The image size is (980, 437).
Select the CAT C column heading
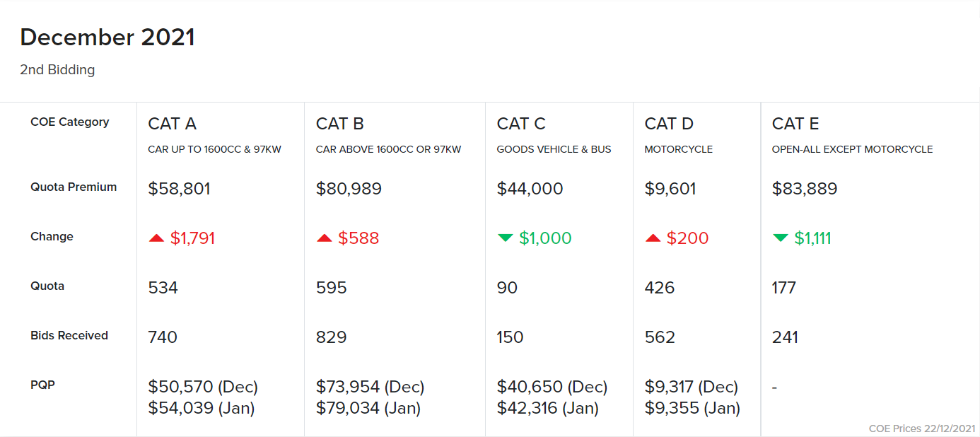[521, 124]
